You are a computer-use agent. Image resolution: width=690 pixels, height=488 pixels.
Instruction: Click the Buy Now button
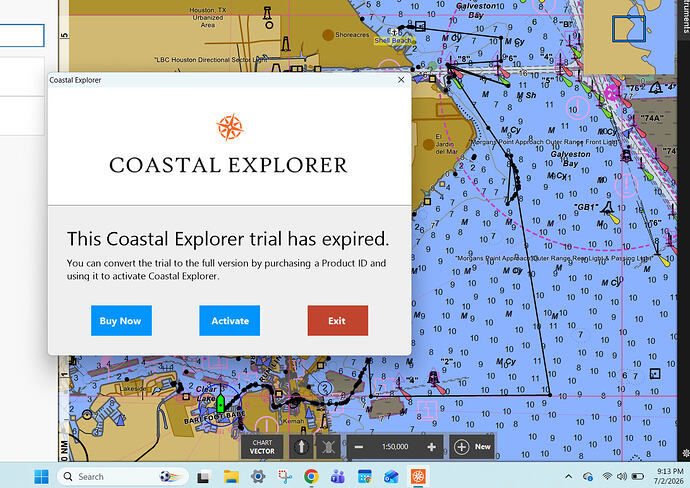point(121,320)
